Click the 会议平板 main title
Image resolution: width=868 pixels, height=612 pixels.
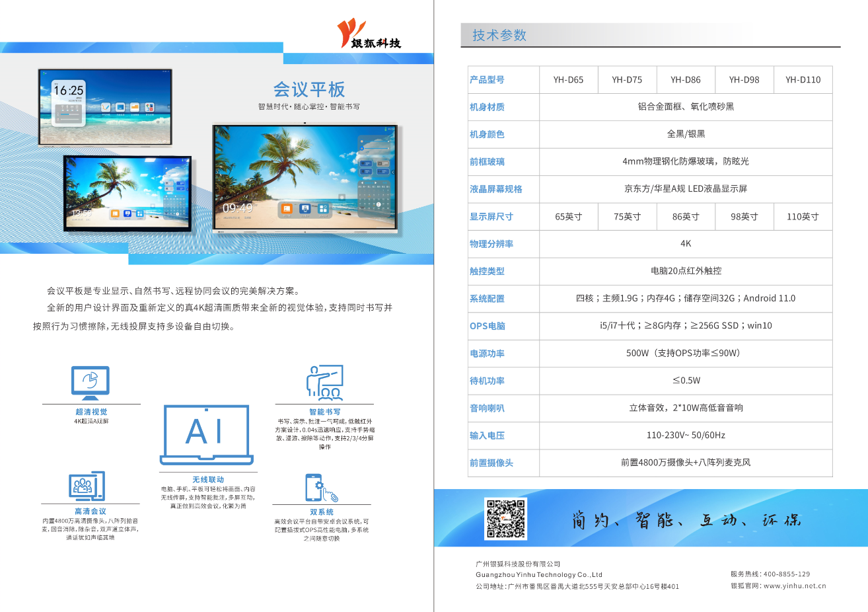[309, 90]
